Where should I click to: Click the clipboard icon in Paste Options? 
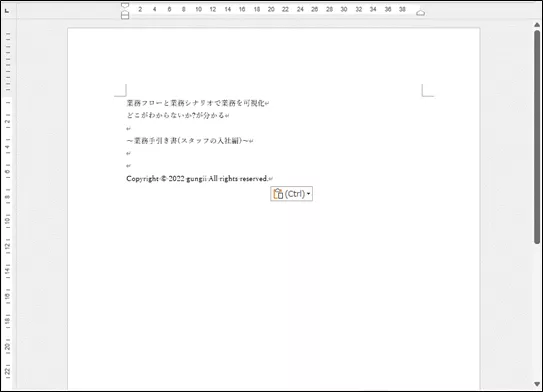(x=278, y=194)
